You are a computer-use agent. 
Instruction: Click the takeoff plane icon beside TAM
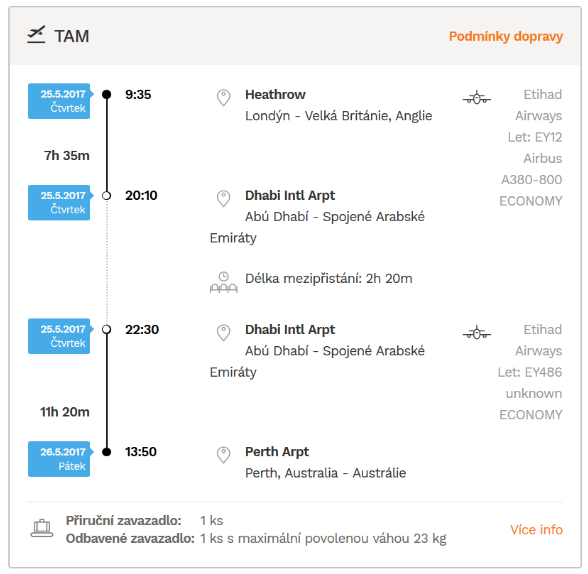point(36,34)
